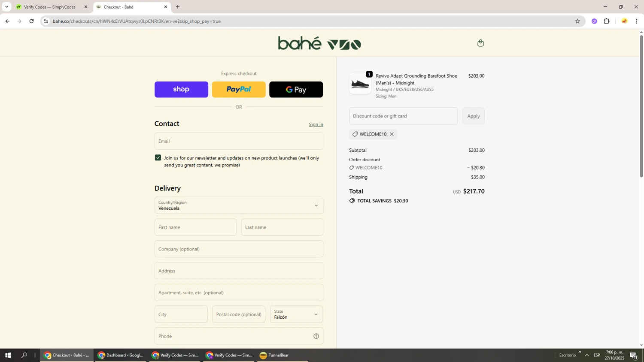
Task: Click the phone help question-mark icon
Action: (316, 336)
